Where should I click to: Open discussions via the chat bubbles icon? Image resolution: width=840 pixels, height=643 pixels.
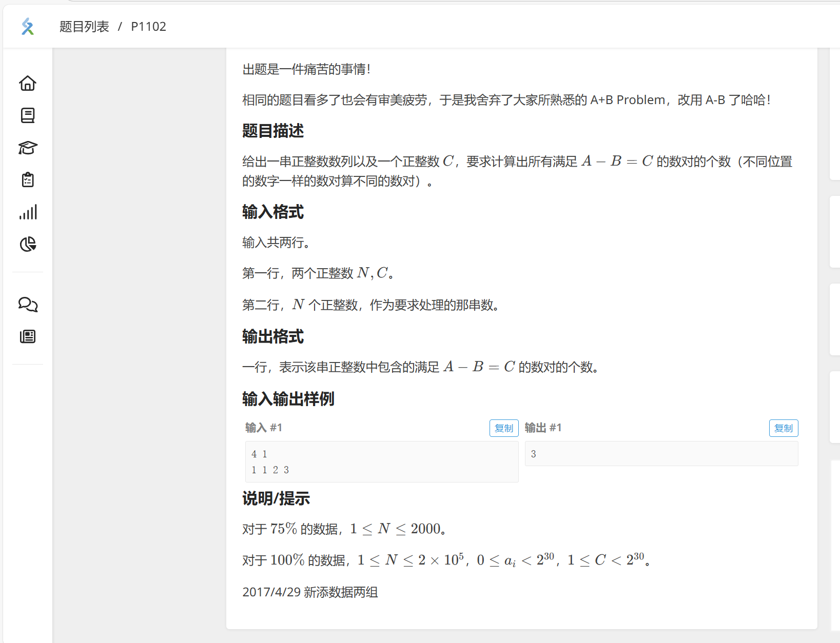pyautogui.click(x=28, y=305)
